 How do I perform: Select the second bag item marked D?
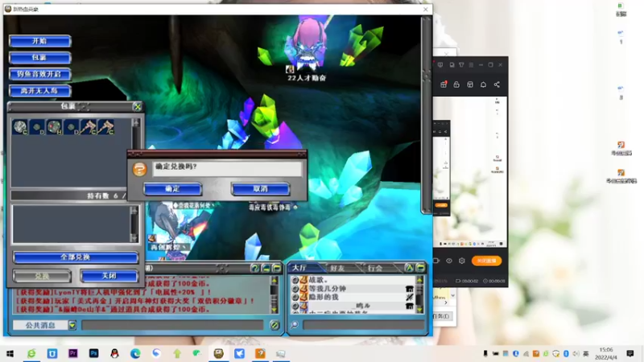37,127
